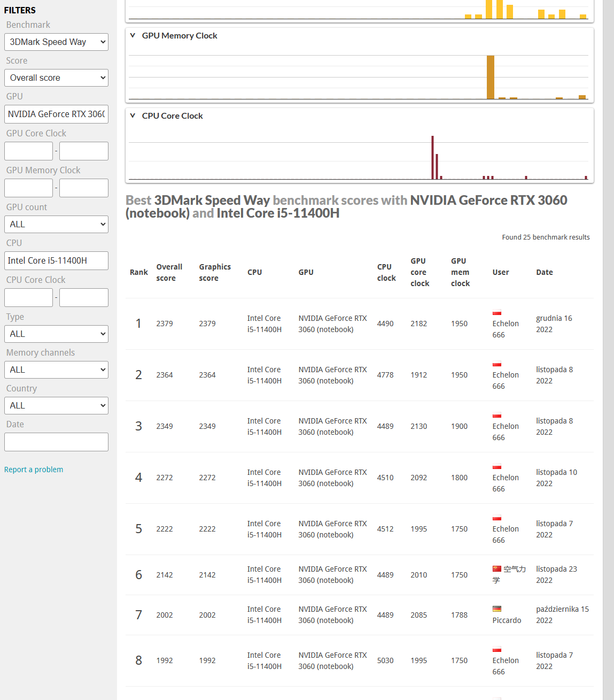Collapse the GPU Memory Clock chart panel
This screenshot has height=700, width=614.
click(x=133, y=36)
